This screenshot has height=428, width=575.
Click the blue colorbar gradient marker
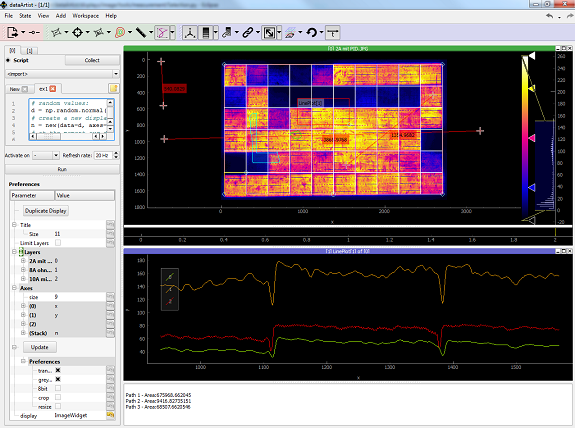(x=531, y=187)
